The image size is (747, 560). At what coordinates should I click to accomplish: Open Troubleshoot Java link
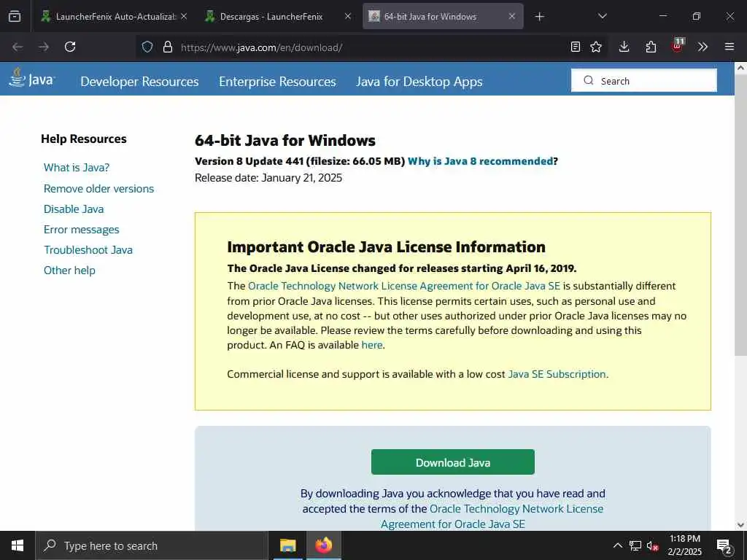pyautogui.click(x=88, y=250)
